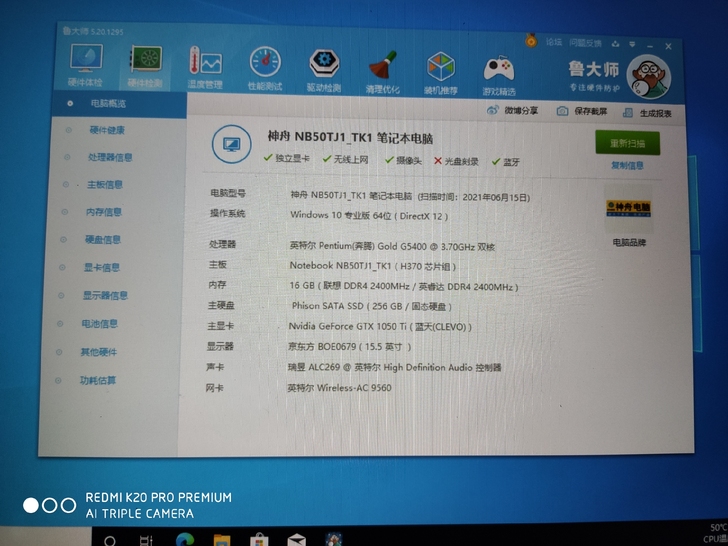This screenshot has height=546, width=728.
Task: Click the 16 GB DDR4 2400MHz memory line
Action: click(404, 286)
